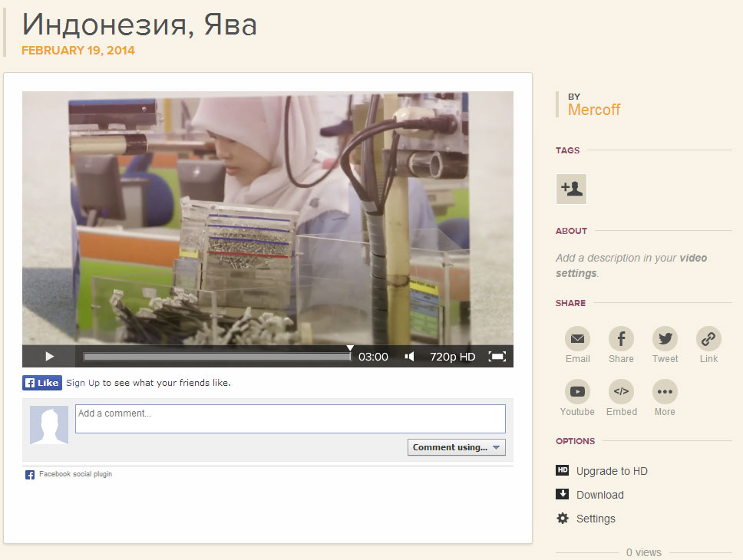Change the 720p HD quality setting
Viewport: 743px width, 560px height.
pyautogui.click(x=452, y=357)
